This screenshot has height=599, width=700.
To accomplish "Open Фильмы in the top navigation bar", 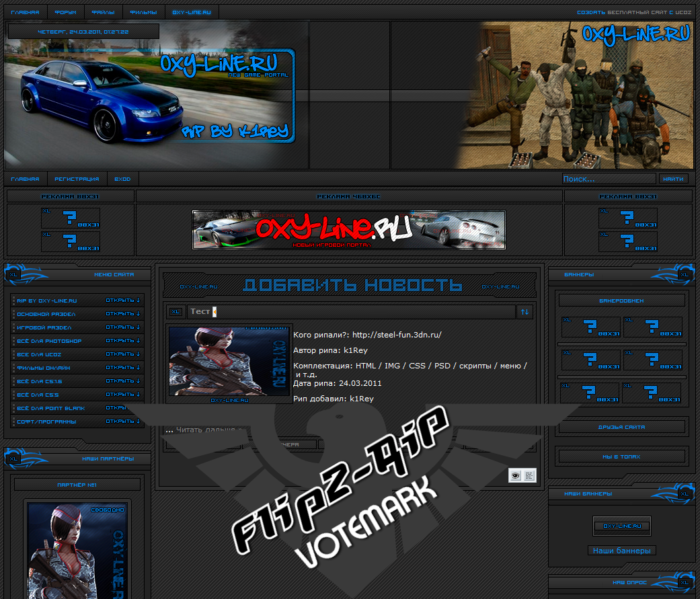I will point(143,13).
